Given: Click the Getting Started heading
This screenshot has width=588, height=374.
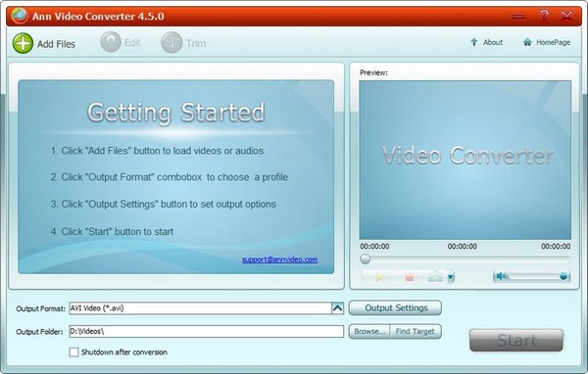Looking at the screenshot, I should point(175,112).
